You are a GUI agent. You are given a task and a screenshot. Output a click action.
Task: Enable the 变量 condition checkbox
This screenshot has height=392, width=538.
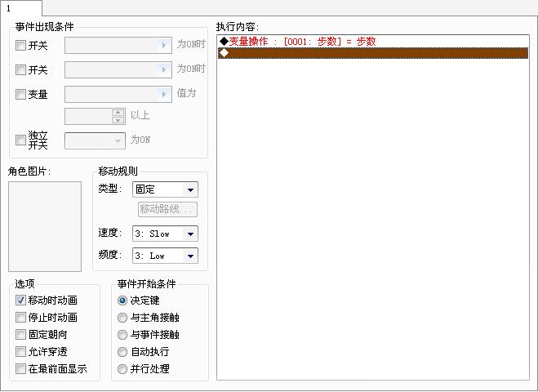pyautogui.click(x=20, y=95)
